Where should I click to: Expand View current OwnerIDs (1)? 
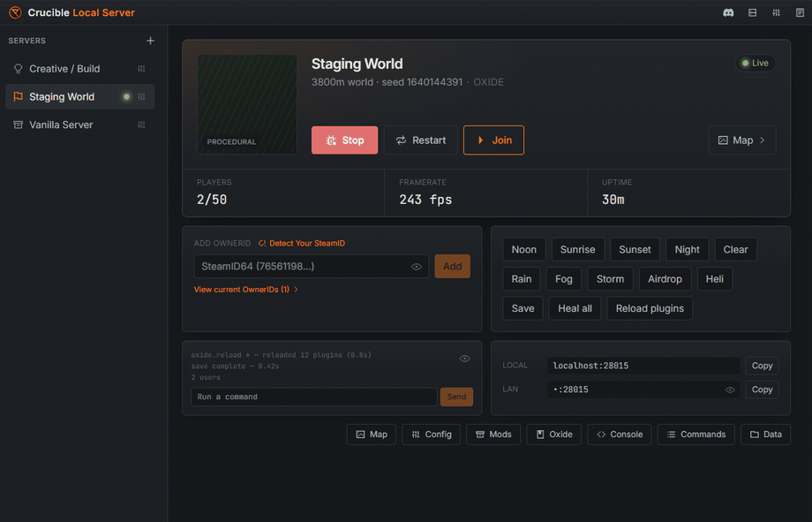[245, 289]
